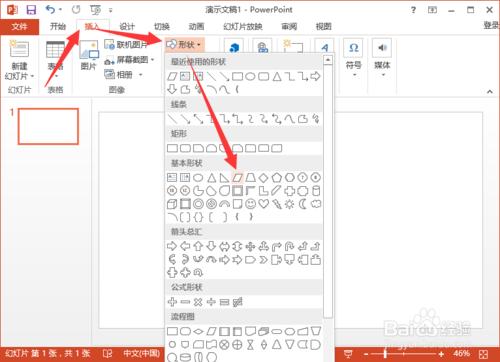Select the sun shape
500x362 pixels.
click(289, 204)
